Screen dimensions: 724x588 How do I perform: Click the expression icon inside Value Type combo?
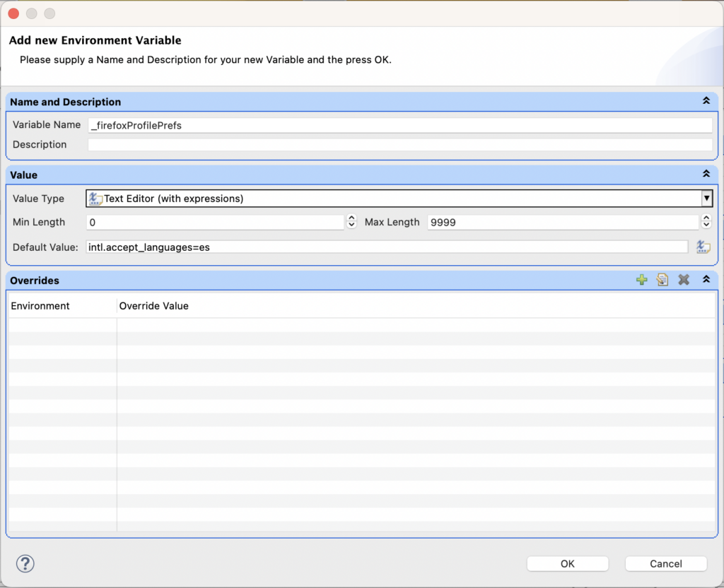point(95,199)
